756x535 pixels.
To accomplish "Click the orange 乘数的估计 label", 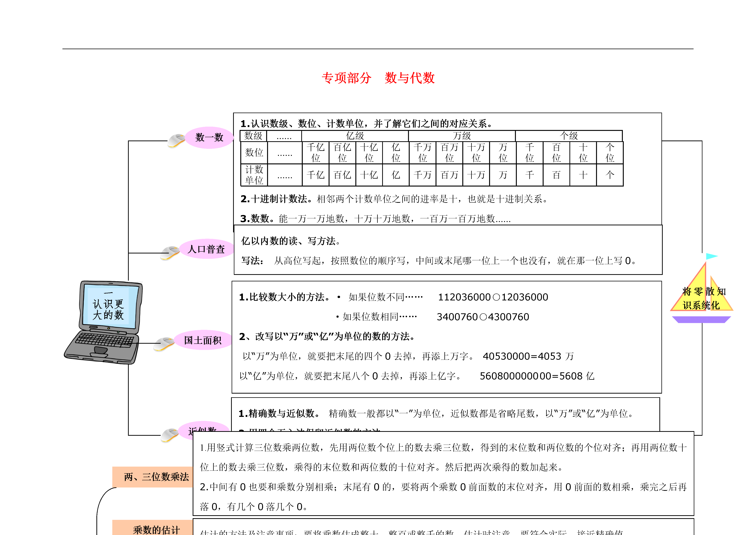I will (153, 528).
